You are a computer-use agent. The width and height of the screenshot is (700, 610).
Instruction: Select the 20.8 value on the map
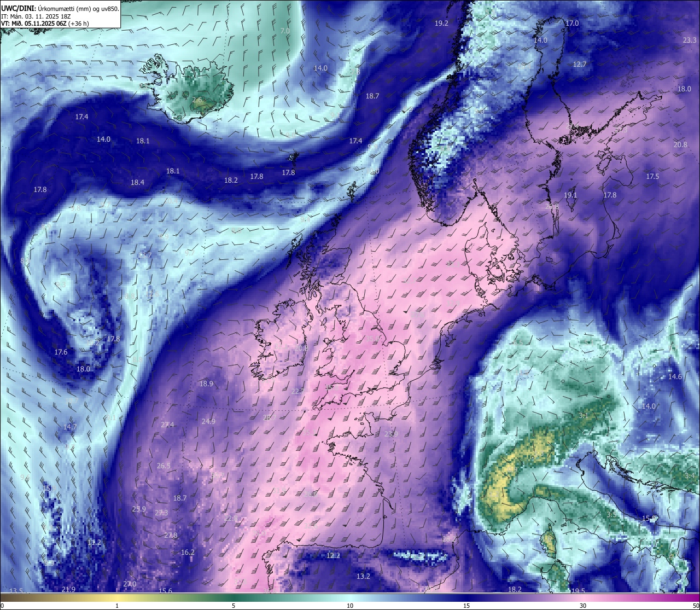pyautogui.click(x=680, y=144)
